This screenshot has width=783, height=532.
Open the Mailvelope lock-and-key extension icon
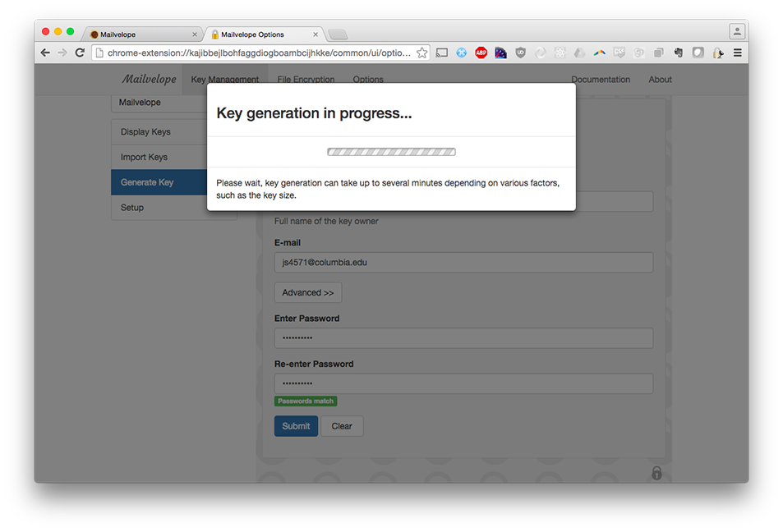coord(718,53)
